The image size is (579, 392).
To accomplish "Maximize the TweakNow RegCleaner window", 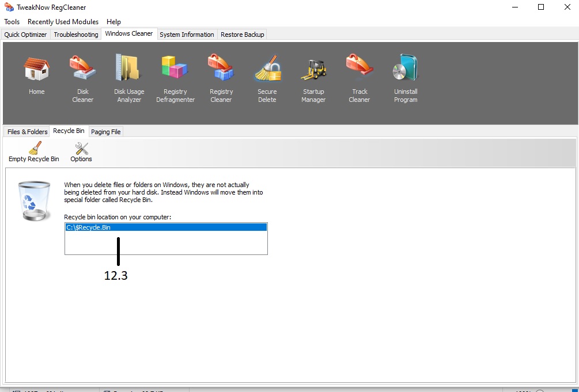I will [x=541, y=7].
